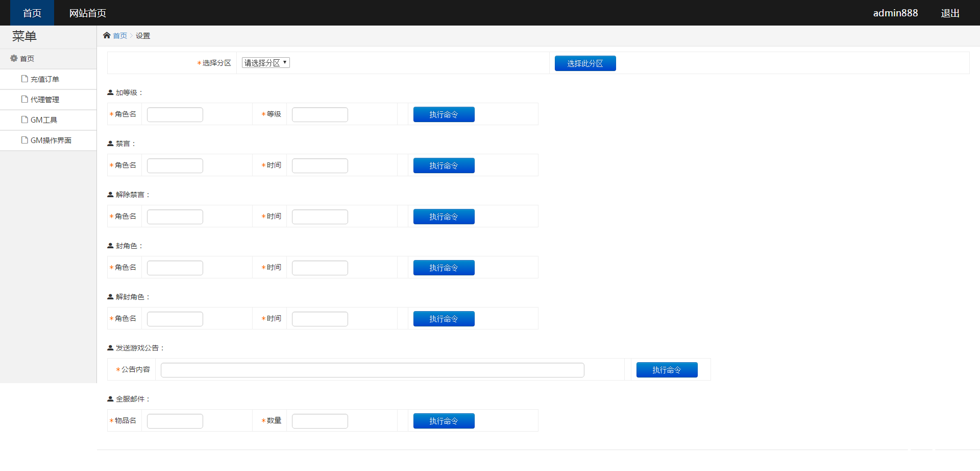Click the user icon beside 加等级 heading
Viewport: 980px width, 471px height.
110,92
